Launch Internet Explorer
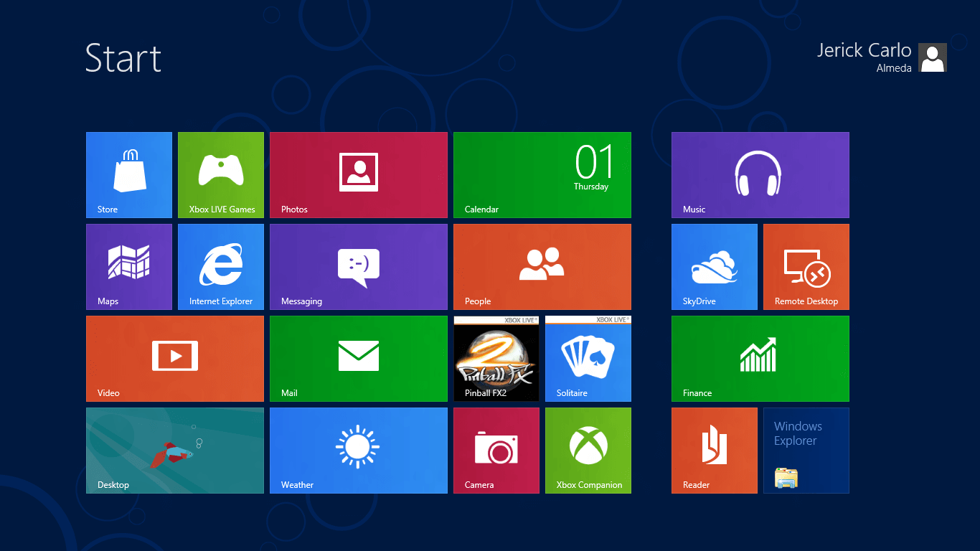This screenshot has width=980, height=551. point(221,267)
